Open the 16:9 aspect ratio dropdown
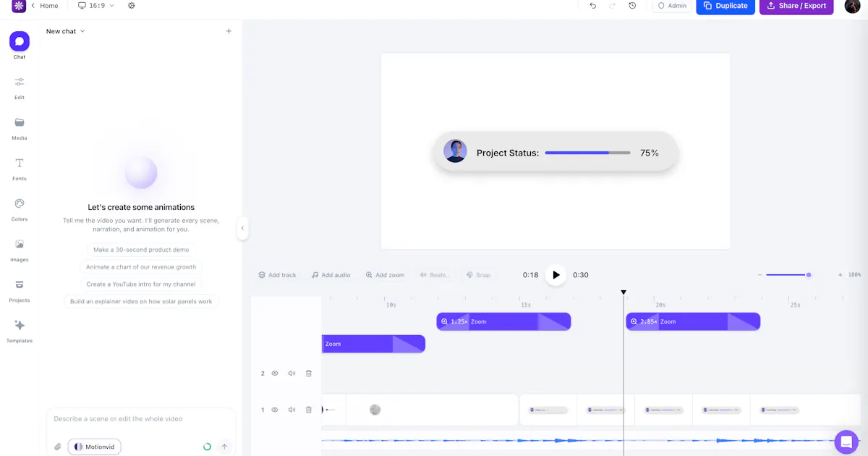Image resolution: width=868 pixels, height=456 pixels. pyautogui.click(x=96, y=6)
